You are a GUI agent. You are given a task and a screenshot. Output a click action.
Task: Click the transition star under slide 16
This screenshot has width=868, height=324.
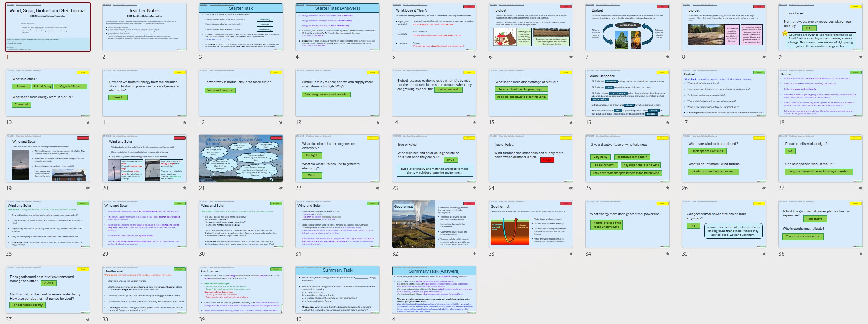[667, 123]
